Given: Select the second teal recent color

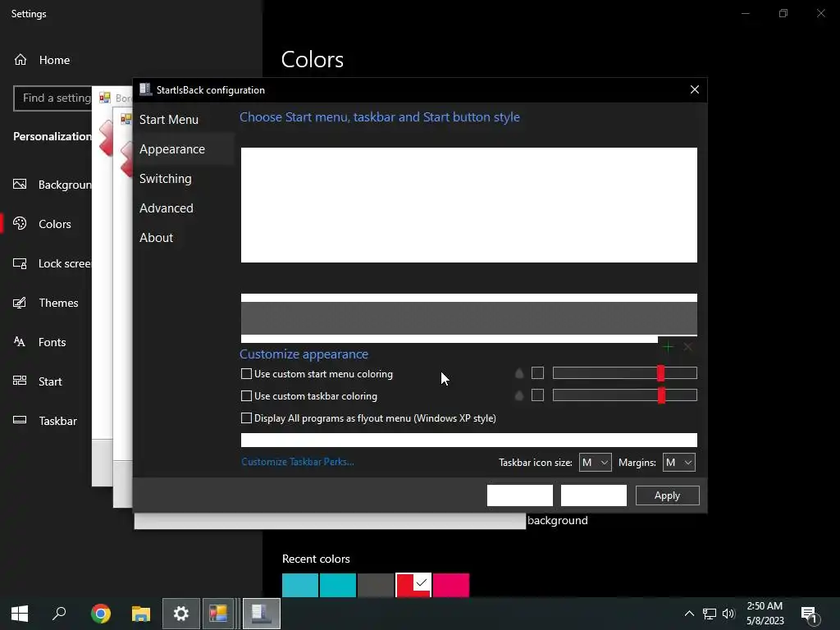Looking at the screenshot, I should coord(338,585).
